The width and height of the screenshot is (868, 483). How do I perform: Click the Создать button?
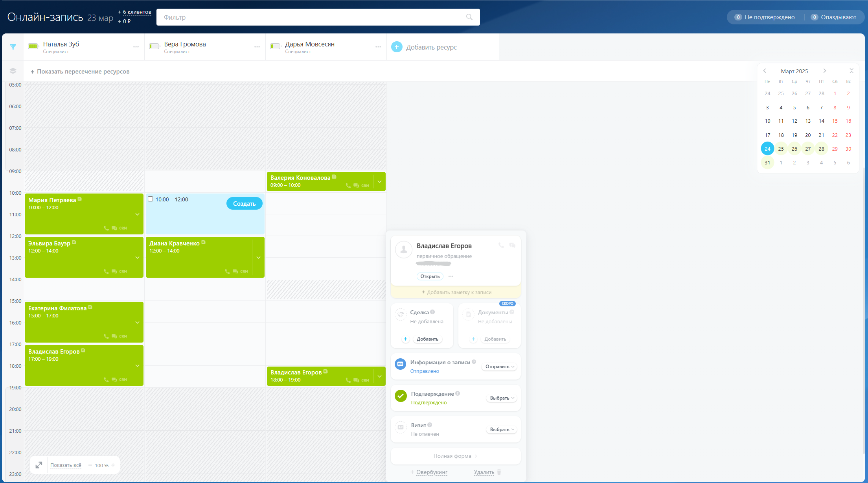244,203
